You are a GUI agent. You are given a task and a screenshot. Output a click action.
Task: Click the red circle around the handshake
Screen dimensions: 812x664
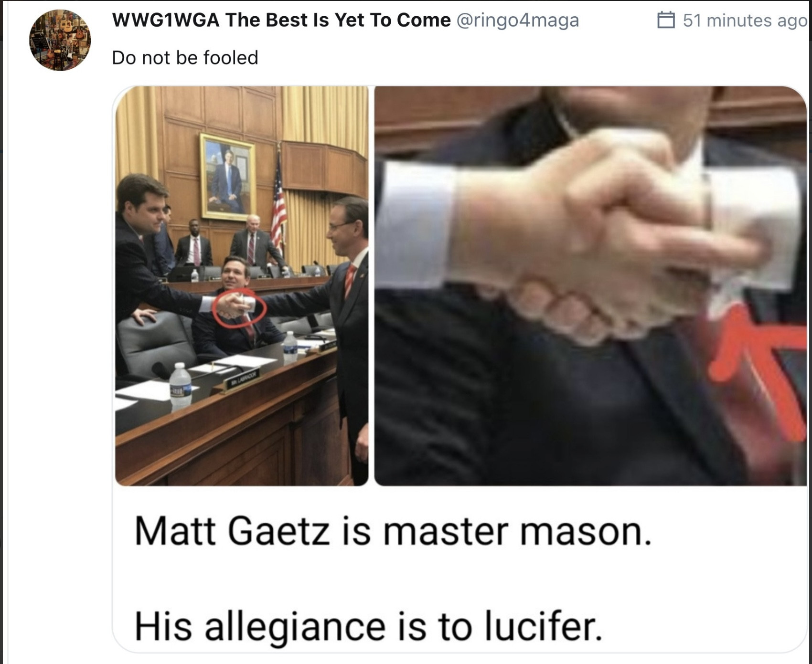point(239,308)
